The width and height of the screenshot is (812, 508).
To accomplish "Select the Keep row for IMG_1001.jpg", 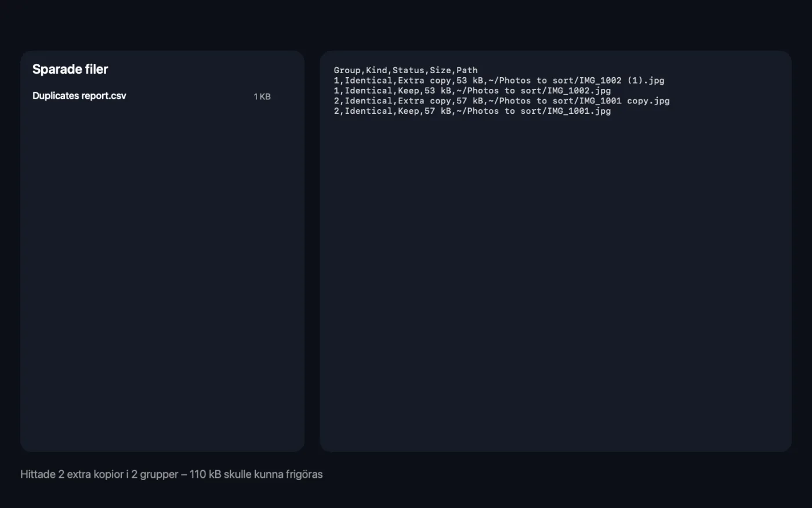I will 472,111.
